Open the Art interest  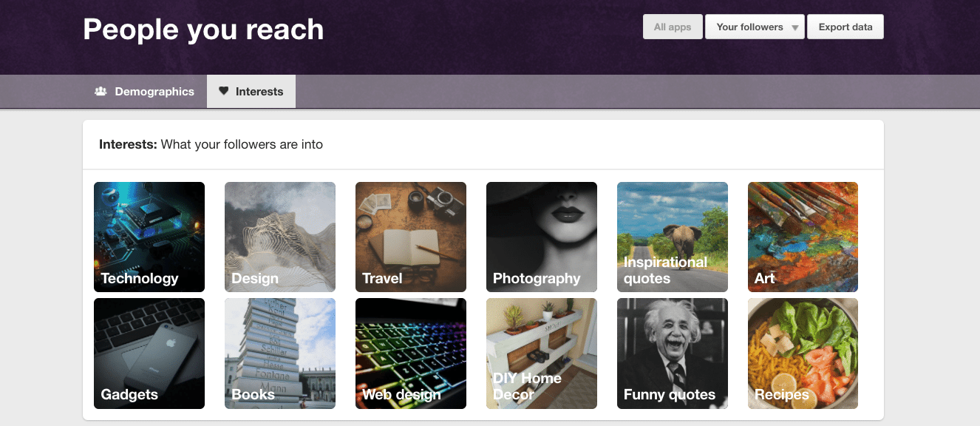[803, 237]
